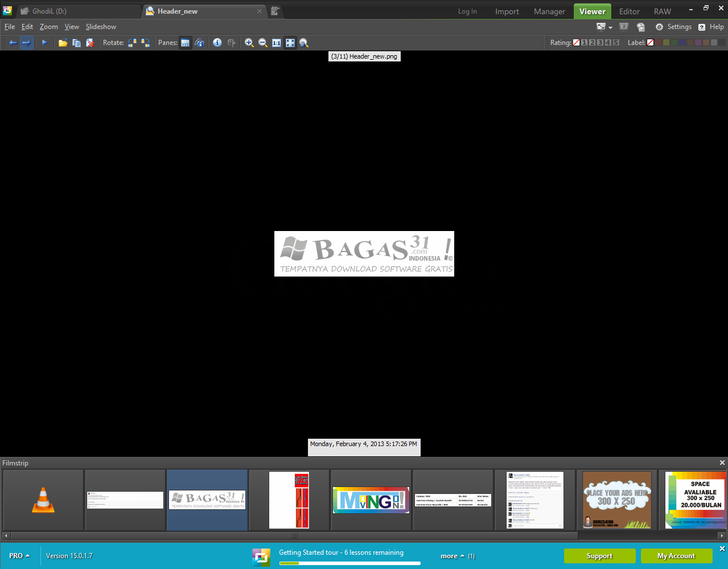Zoom in with the plus magnifier
The image size is (728, 569).
pyautogui.click(x=249, y=43)
